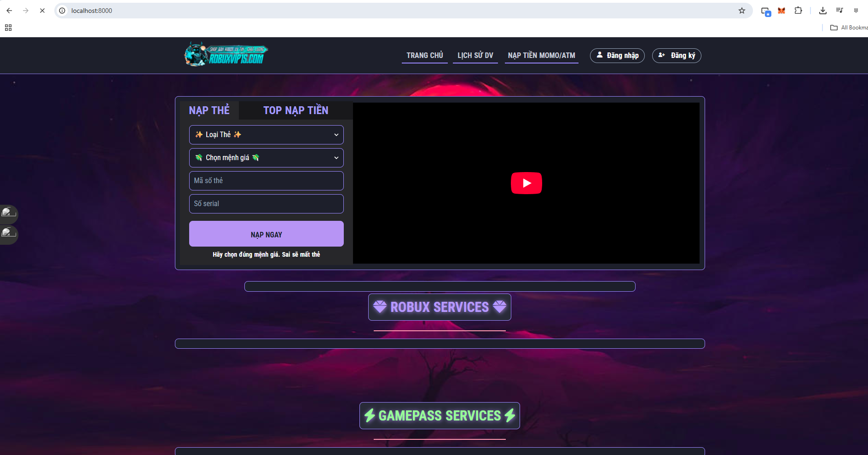Focus the Mã số thẻ input field
Screen dimensions: 868x455
(266, 181)
